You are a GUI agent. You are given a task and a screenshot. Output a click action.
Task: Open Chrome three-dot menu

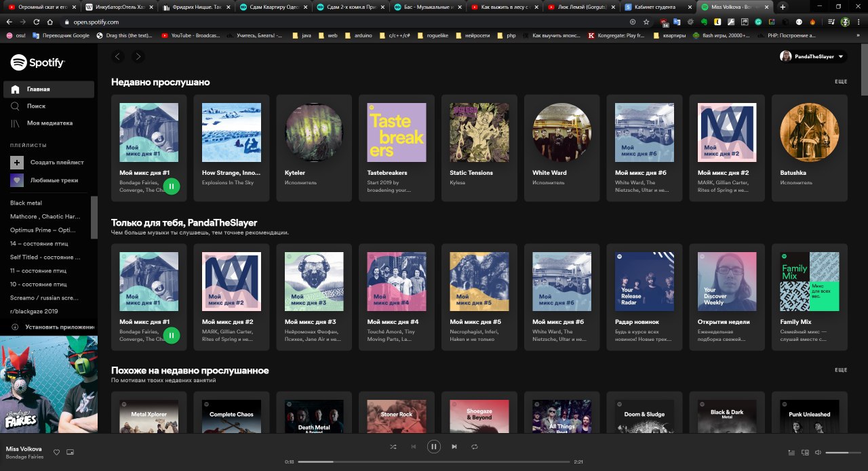(859, 22)
